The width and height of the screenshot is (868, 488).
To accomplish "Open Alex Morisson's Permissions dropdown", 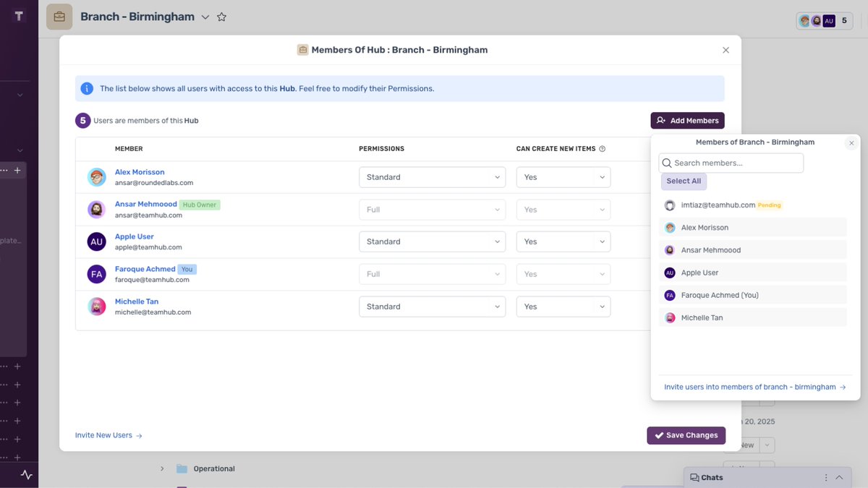I will coord(432,177).
